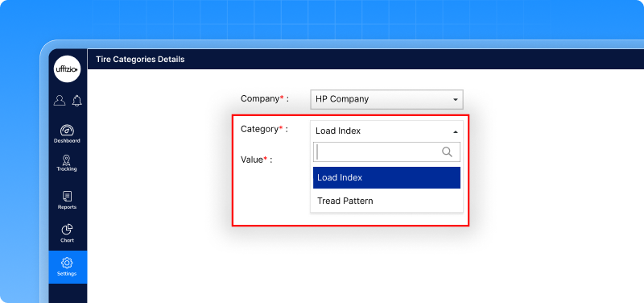Click Tire Categories Details title

140,59
